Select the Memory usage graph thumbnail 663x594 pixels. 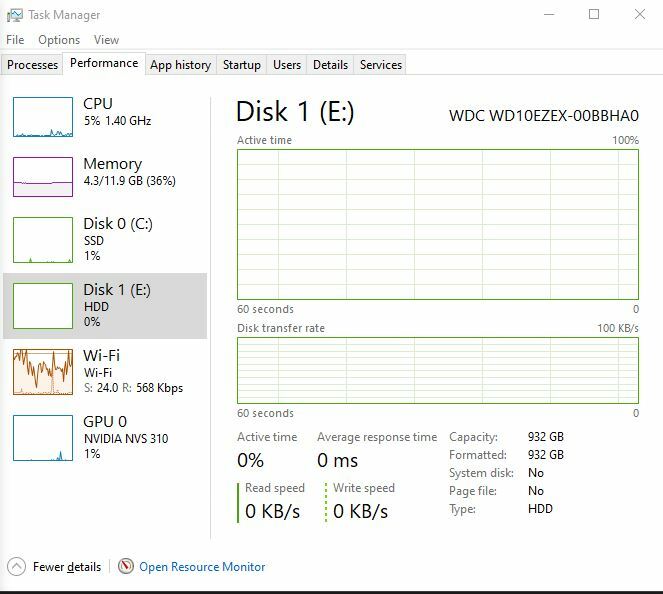pos(43,177)
